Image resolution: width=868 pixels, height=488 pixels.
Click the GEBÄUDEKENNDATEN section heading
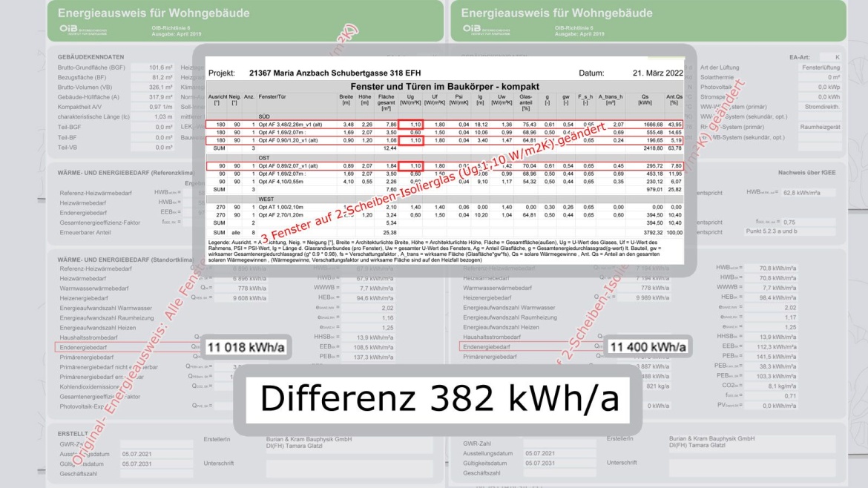click(x=91, y=57)
